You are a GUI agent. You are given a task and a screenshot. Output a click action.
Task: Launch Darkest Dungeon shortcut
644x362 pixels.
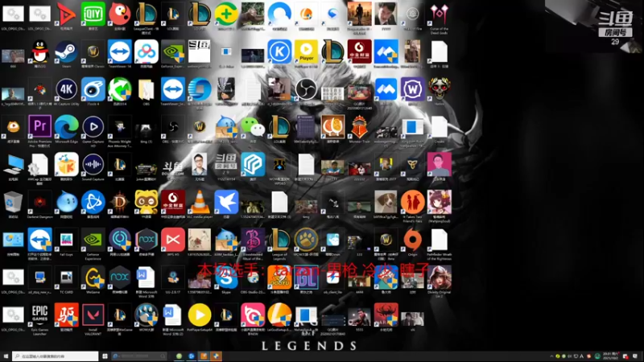(39, 203)
